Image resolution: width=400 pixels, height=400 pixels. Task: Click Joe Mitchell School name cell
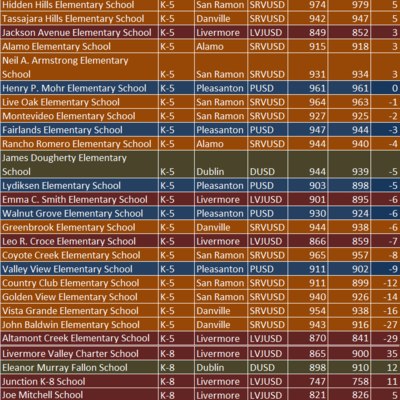pyautogui.click(x=79, y=394)
